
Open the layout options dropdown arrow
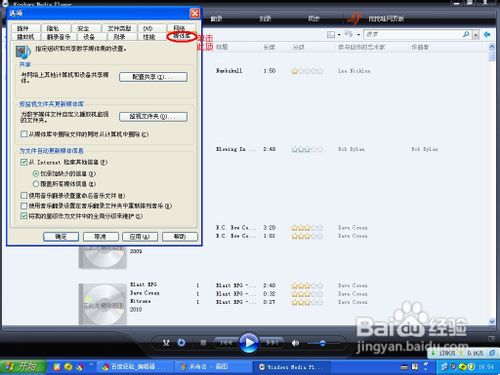(x=339, y=34)
